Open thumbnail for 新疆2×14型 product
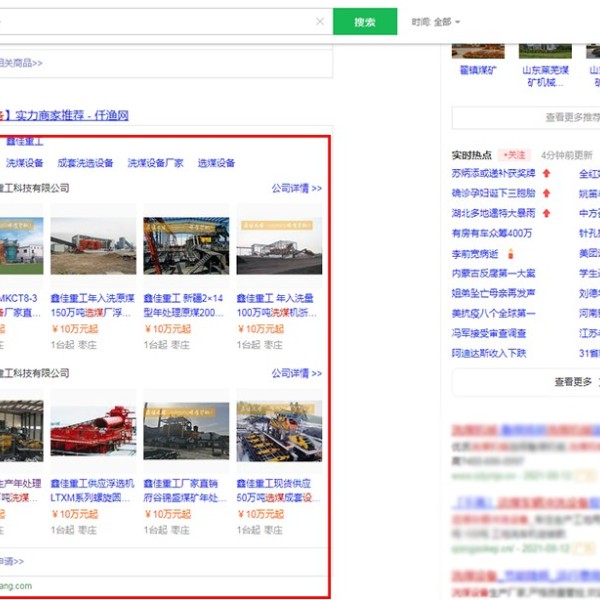The image size is (600, 600). (x=186, y=246)
